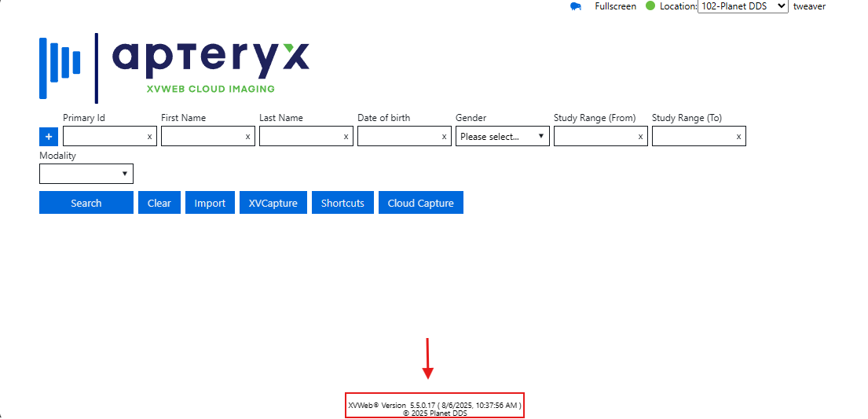Click the Modality label
Viewport: 868px width, 419px height.
pyautogui.click(x=57, y=156)
